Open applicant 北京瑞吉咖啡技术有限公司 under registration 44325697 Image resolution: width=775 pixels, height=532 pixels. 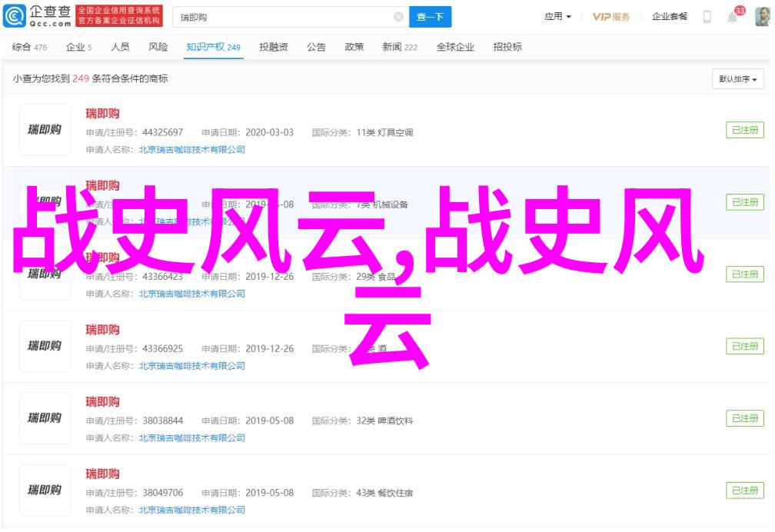click(191, 150)
